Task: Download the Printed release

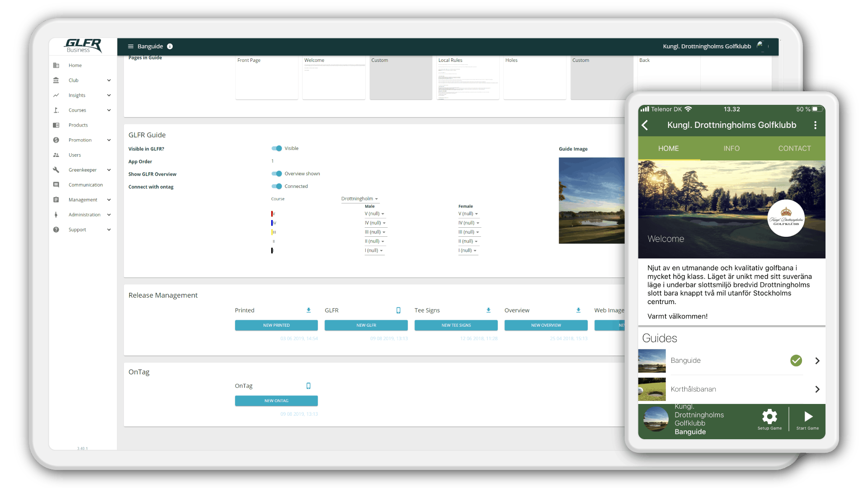Action: (x=309, y=310)
